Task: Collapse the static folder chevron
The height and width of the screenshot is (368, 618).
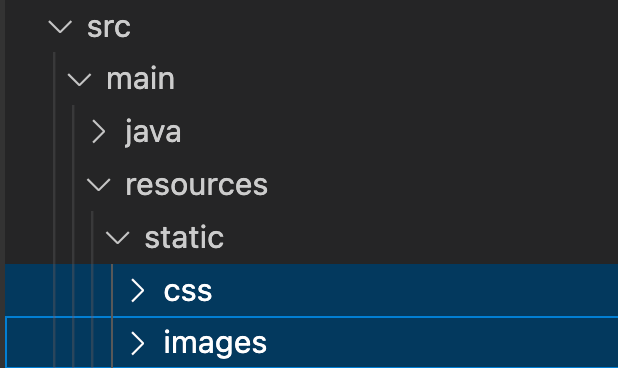Action: click(x=117, y=238)
